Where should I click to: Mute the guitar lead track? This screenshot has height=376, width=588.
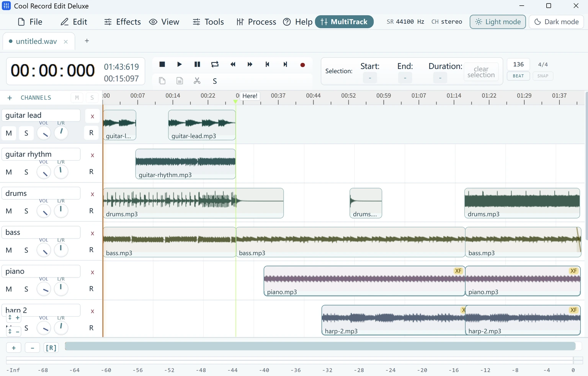point(9,133)
